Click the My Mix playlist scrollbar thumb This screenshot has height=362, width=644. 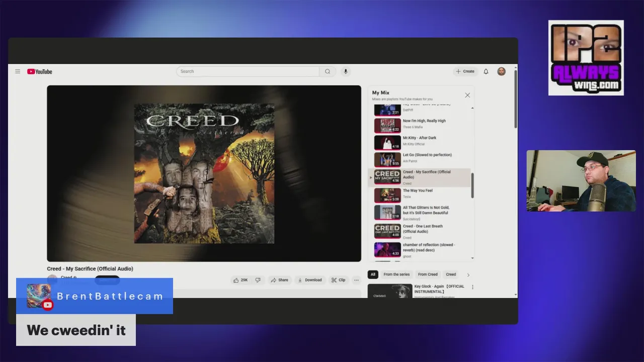[x=472, y=185]
